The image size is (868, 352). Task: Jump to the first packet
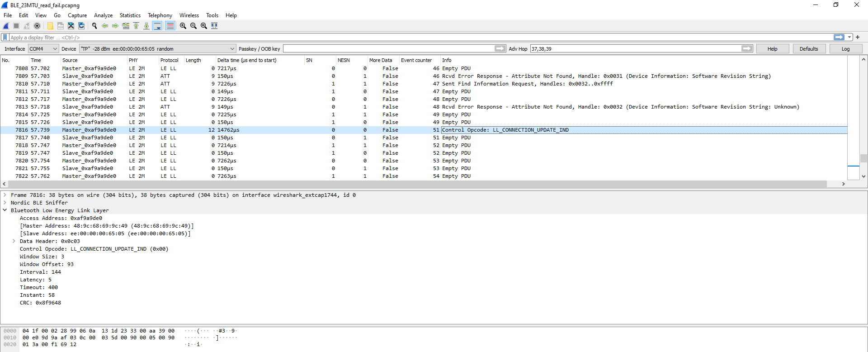pos(136,26)
